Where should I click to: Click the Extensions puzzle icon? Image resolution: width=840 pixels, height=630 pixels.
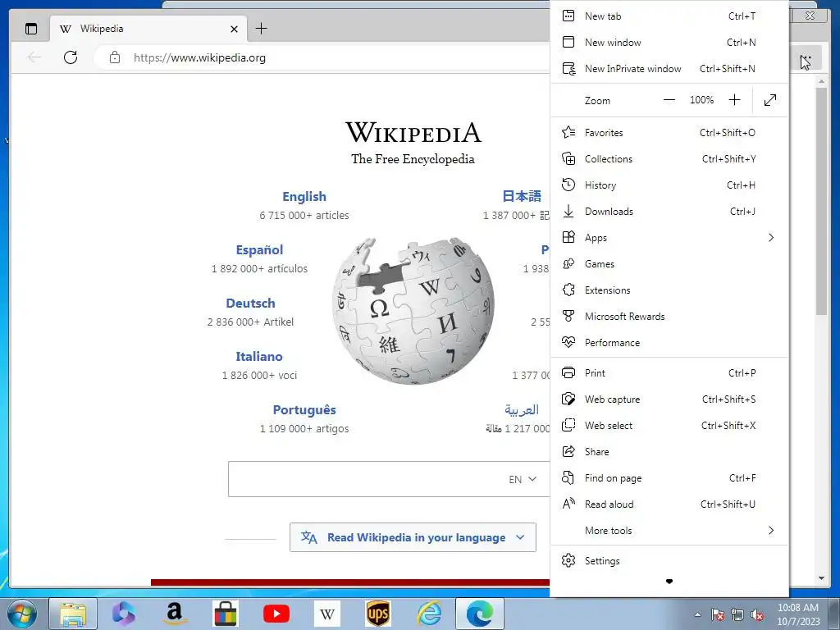coord(568,290)
